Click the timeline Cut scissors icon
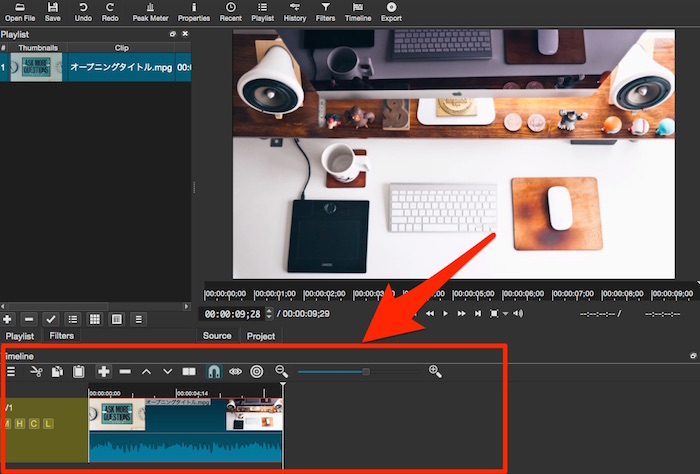The width and height of the screenshot is (700, 474). click(x=37, y=371)
